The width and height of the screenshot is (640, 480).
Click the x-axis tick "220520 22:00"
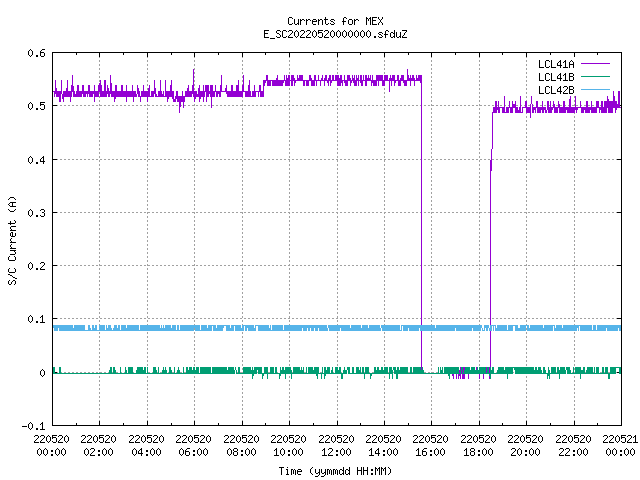[x=573, y=446]
